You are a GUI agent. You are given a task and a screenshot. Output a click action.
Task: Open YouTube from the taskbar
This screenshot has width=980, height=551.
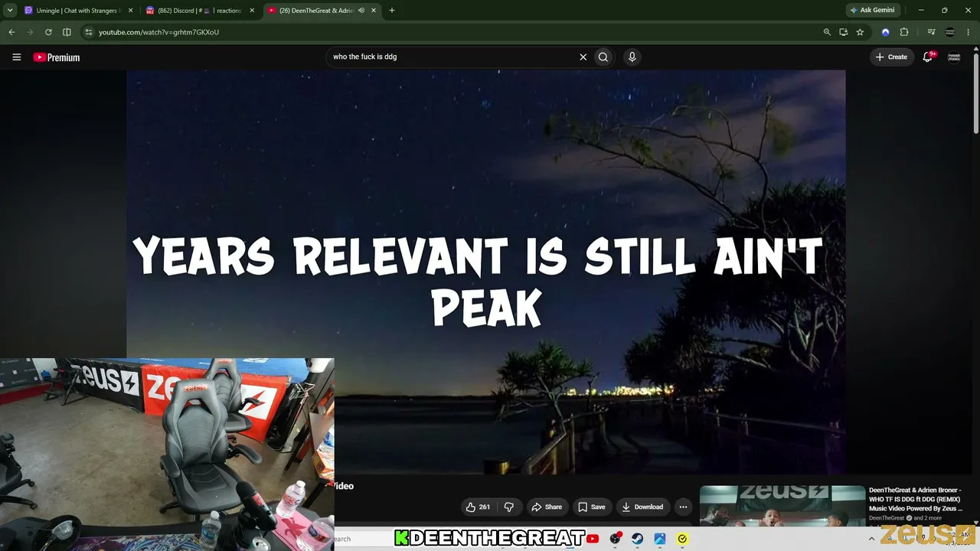point(593,539)
